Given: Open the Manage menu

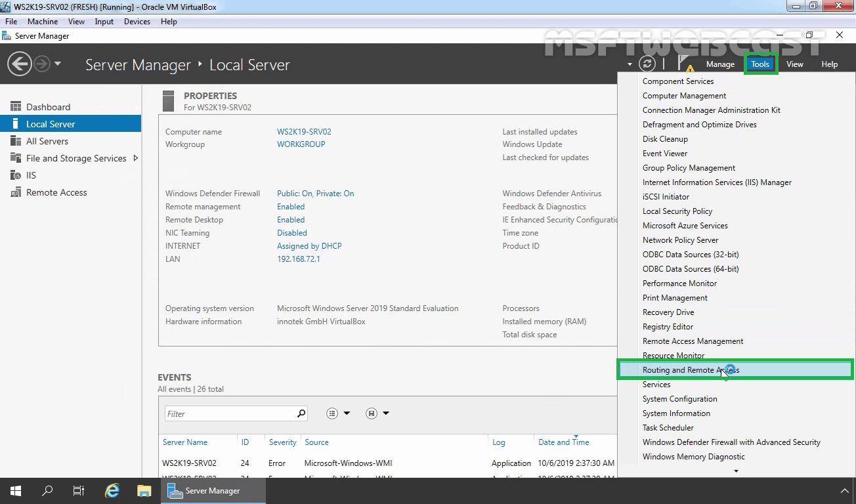Looking at the screenshot, I should click(x=720, y=64).
